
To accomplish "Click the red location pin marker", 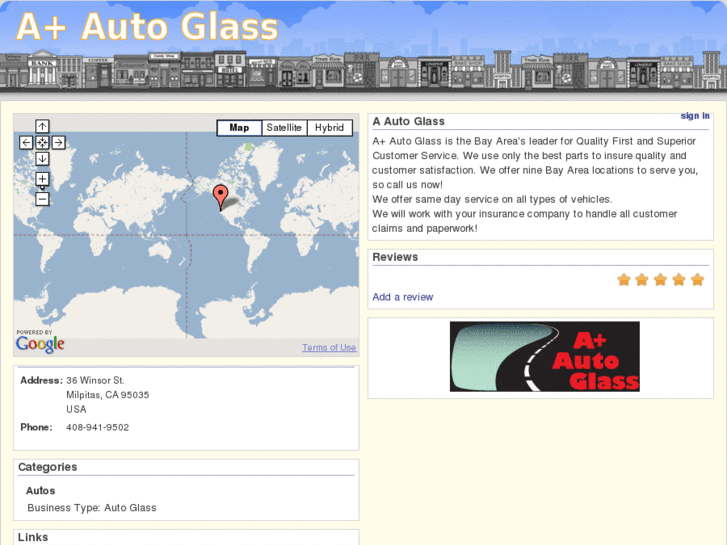I will pos(221,197).
